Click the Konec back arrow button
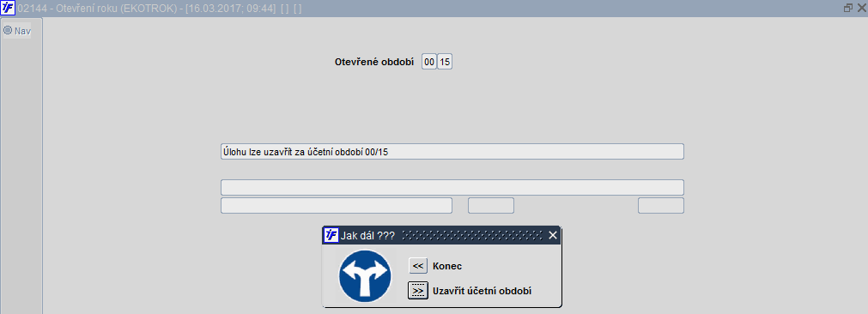The height and width of the screenshot is (314, 868). [418, 266]
